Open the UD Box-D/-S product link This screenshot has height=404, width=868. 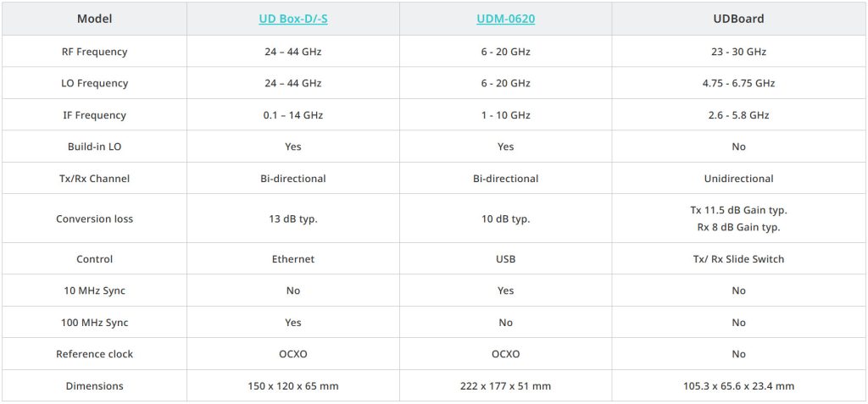292,19
